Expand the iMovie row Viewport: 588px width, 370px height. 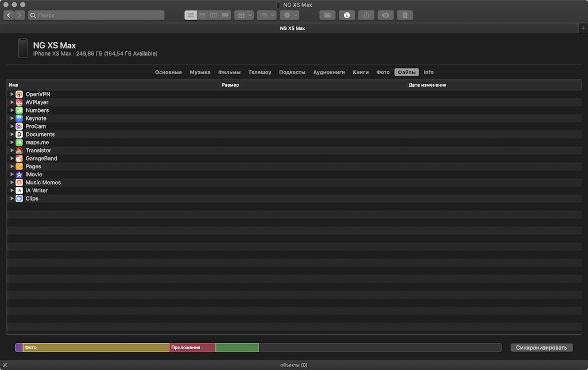click(11, 174)
